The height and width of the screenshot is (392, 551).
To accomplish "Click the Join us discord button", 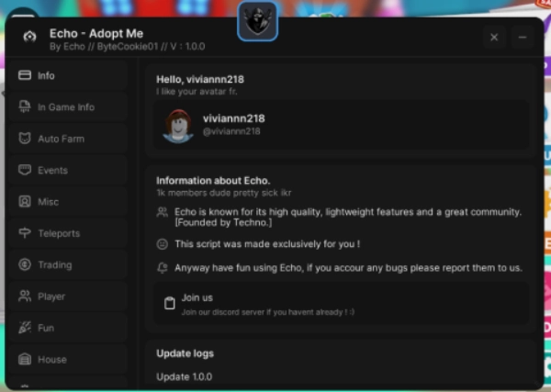I will (x=342, y=304).
